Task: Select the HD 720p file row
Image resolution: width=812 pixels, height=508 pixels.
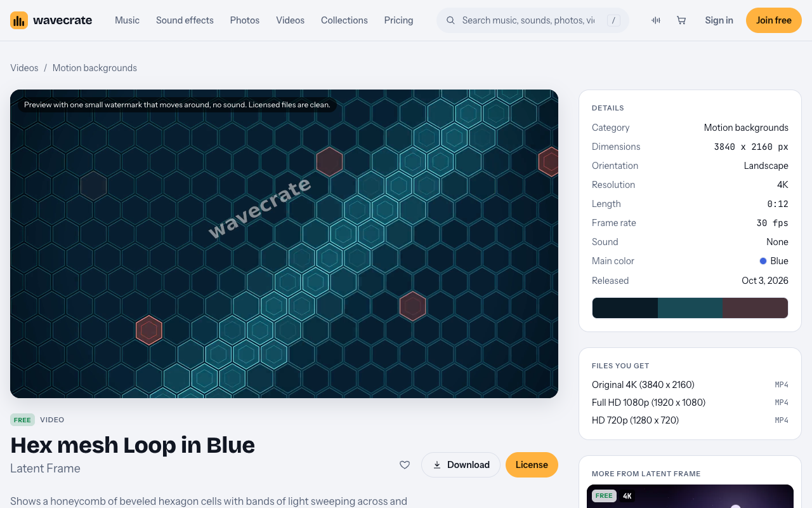Action: 690,420
